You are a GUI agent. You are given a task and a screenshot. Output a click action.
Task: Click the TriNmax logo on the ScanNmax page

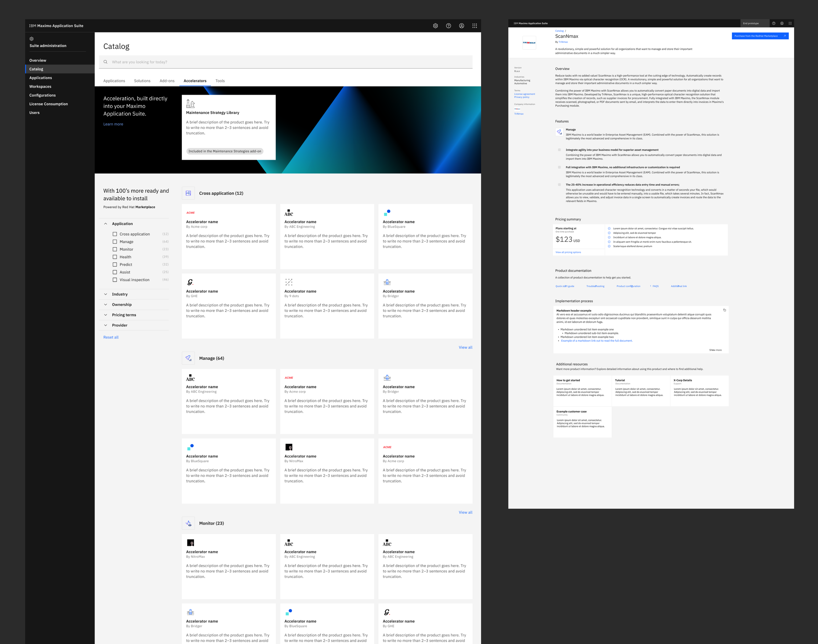pos(529,43)
